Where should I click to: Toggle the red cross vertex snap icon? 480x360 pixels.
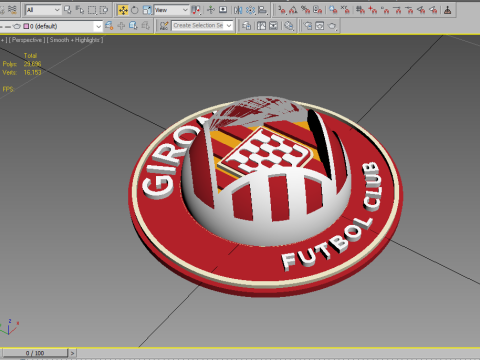click(x=373, y=10)
